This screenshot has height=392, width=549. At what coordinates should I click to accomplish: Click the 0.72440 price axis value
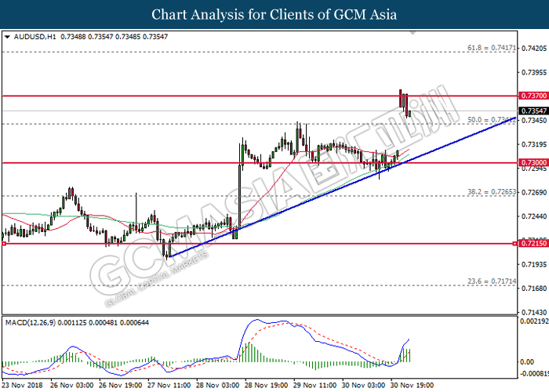coord(534,216)
